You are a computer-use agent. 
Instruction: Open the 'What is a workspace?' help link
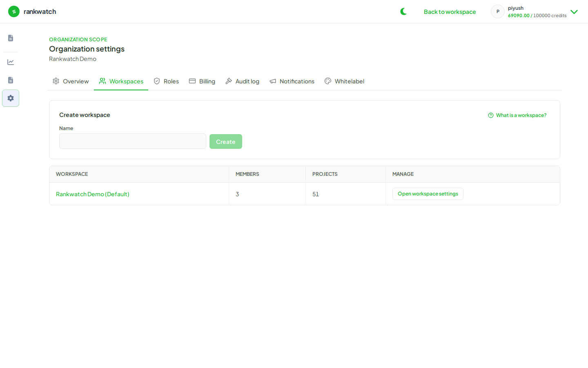point(517,115)
